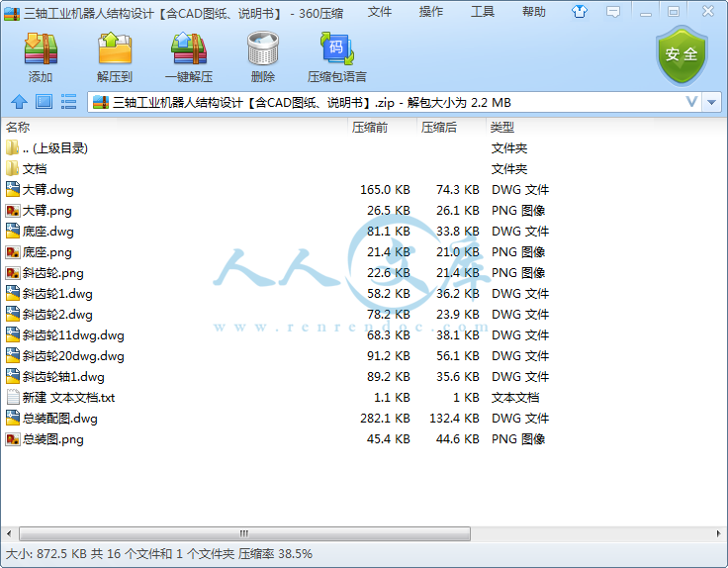Click the 文本文档 type cell
The height and width of the screenshot is (568, 728).
point(515,398)
